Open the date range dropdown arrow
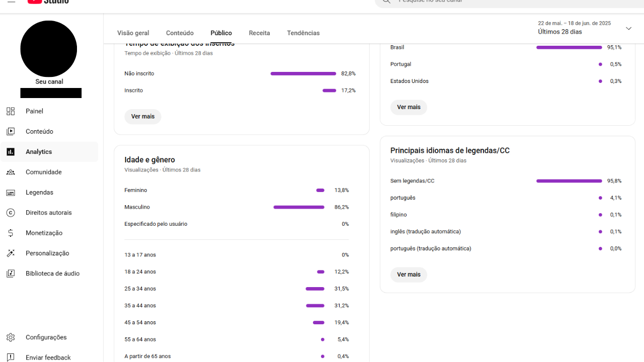The width and height of the screenshot is (644, 362). click(628, 28)
